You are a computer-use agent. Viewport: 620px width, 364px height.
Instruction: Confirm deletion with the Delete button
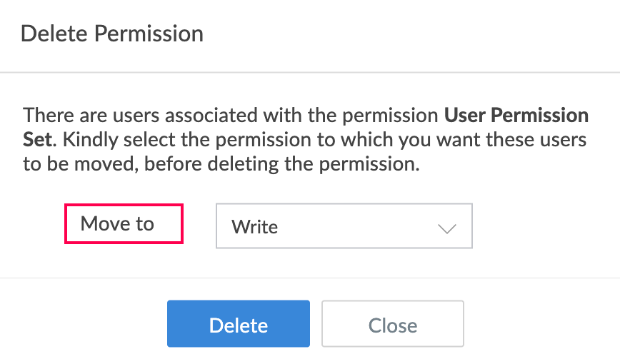click(239, 324)
